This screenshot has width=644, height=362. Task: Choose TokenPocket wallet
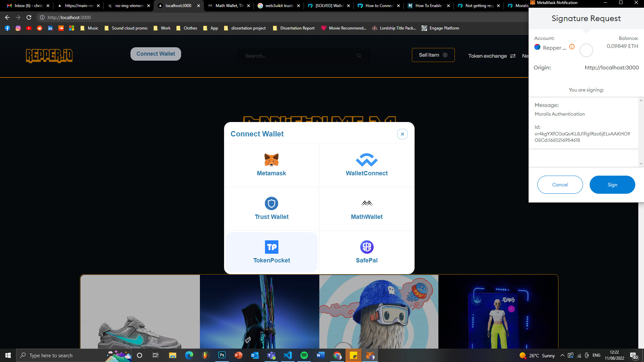[271, 252]
